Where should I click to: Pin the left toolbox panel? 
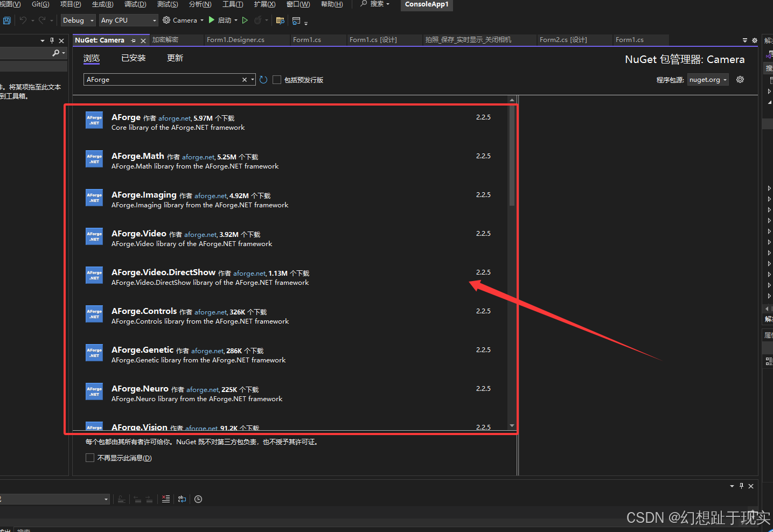tap(52, 40)
